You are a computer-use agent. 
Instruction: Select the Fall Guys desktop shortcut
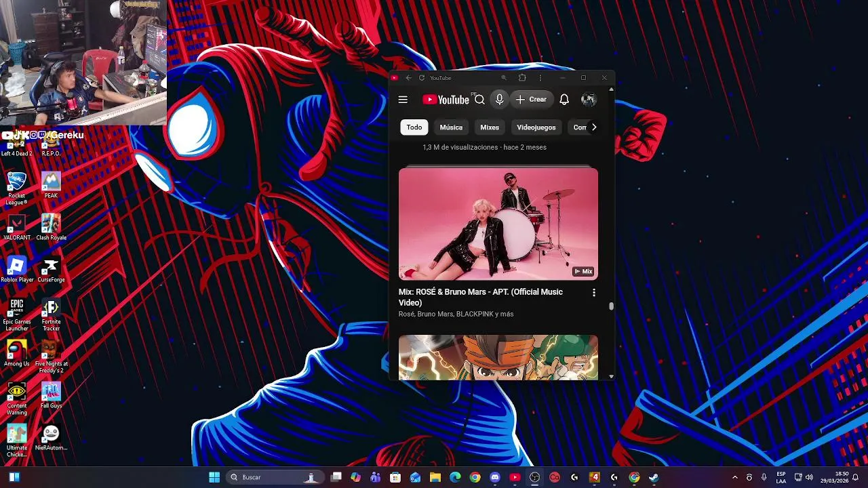[51, 395]
